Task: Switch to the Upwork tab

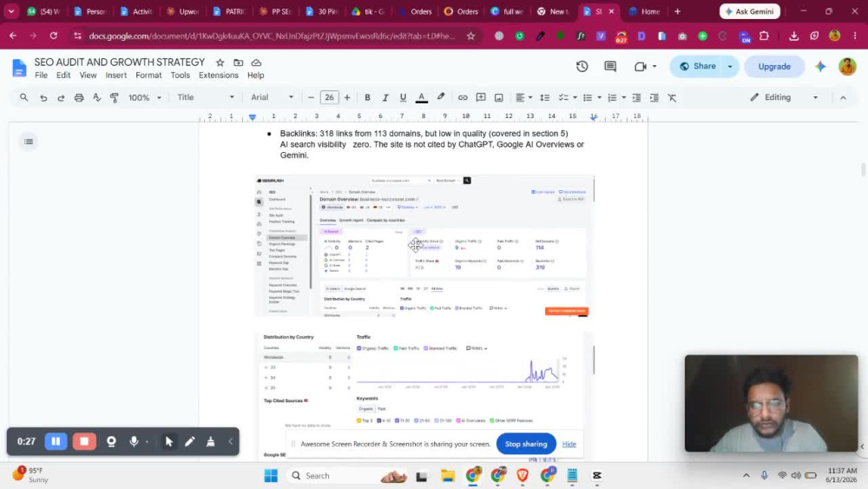Action: click(182, 11)
